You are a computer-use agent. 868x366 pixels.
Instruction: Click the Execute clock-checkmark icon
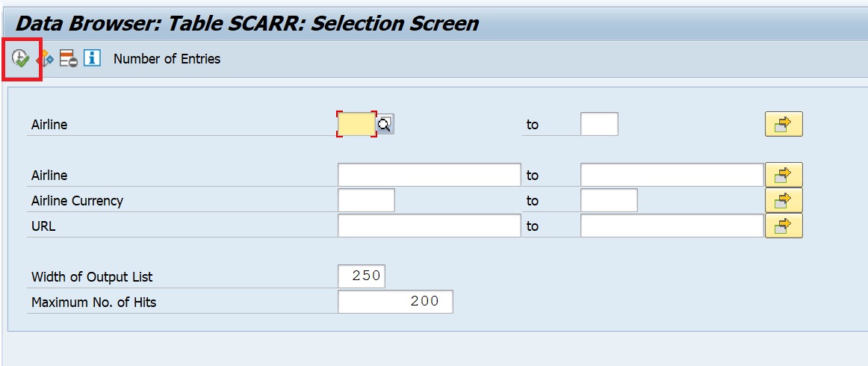(20, 58)
